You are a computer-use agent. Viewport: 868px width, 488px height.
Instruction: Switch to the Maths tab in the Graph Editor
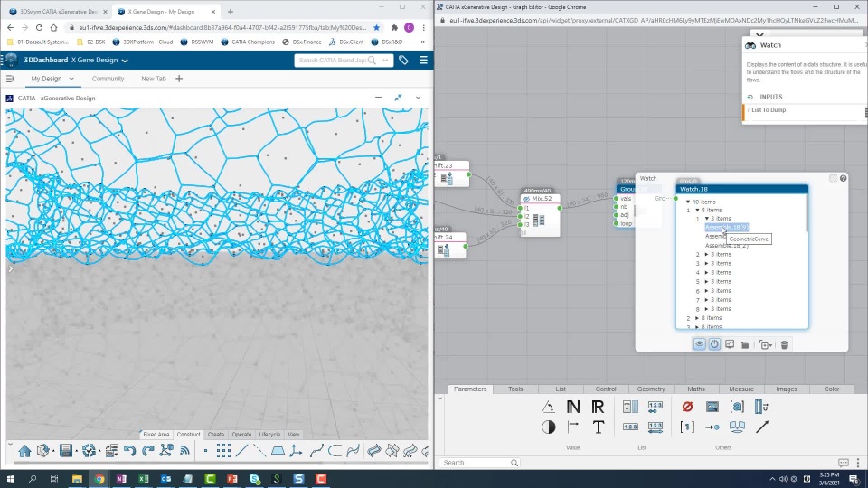(x=696, y=389)
